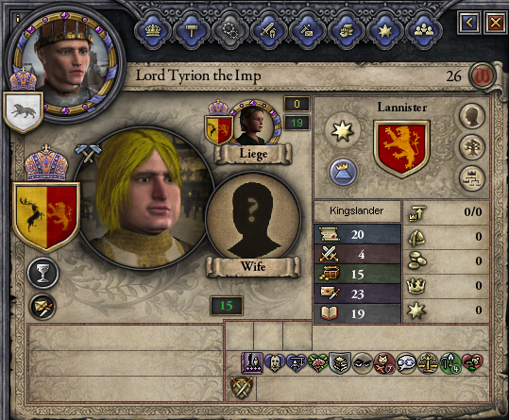Open the sword and helmet military tab
This screenshot has width=509, height=420.
(269, 31)
